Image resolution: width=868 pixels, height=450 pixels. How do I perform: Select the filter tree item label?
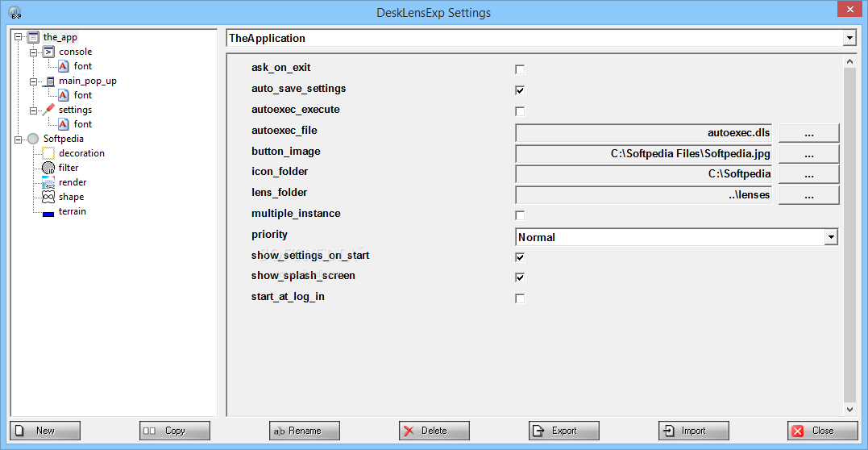point(69,168)
